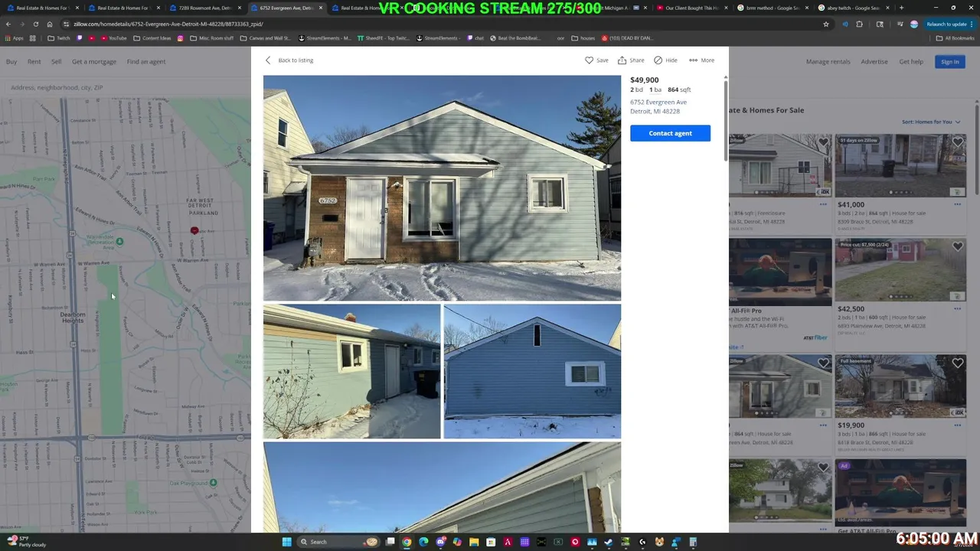Open the blue siding rear photo
Image resolution: width=980 pixels, height=551 pixels.
click(x=532, y=371)
